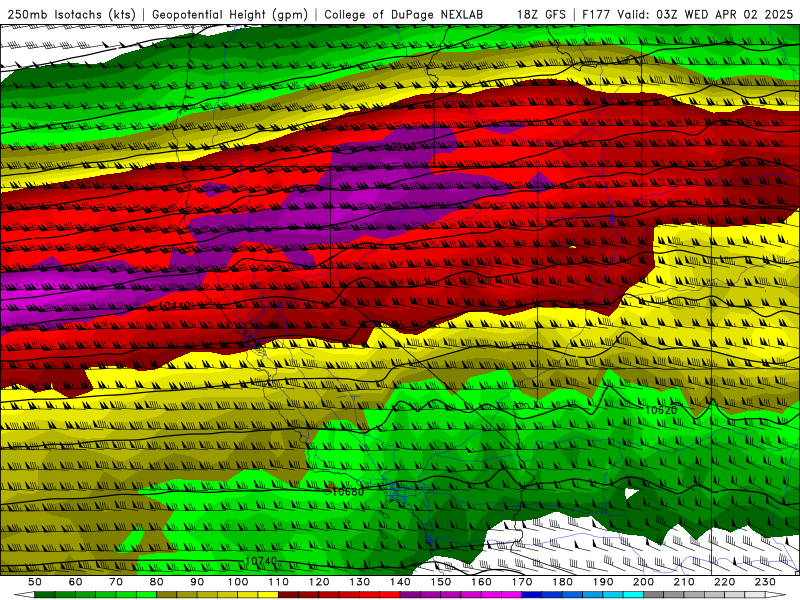Image resolution: width=800 pixels, height=600 pixels.
Task: Click the '60' value on the color scale
Action: tap(76, 582)
